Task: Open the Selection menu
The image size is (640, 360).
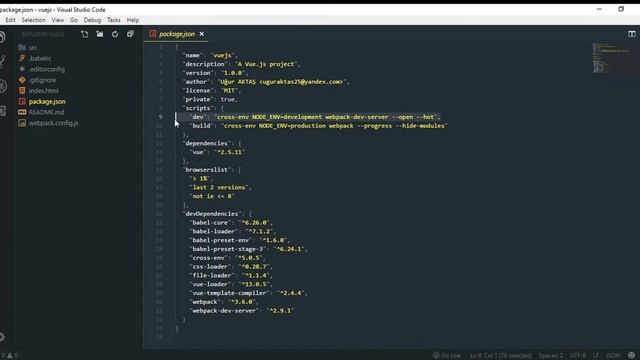Action: point(33,20)
